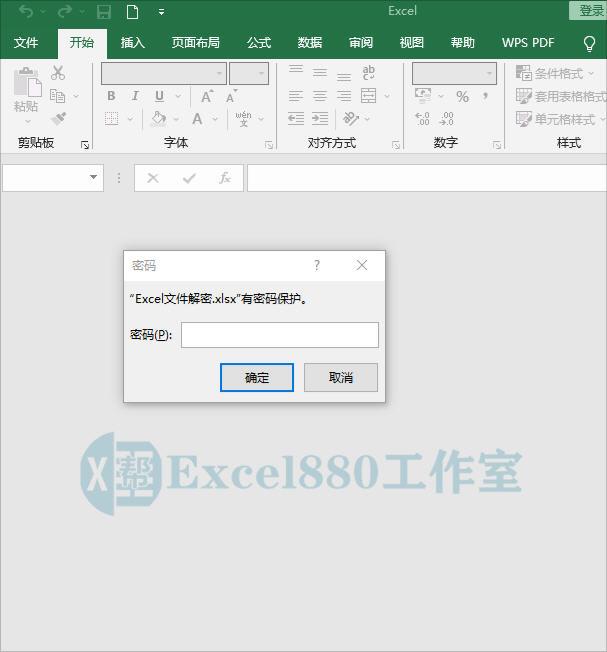The height and width of the screenshot is (652, 607).
Task: Open the number format combo box
Action: [454, 74]
